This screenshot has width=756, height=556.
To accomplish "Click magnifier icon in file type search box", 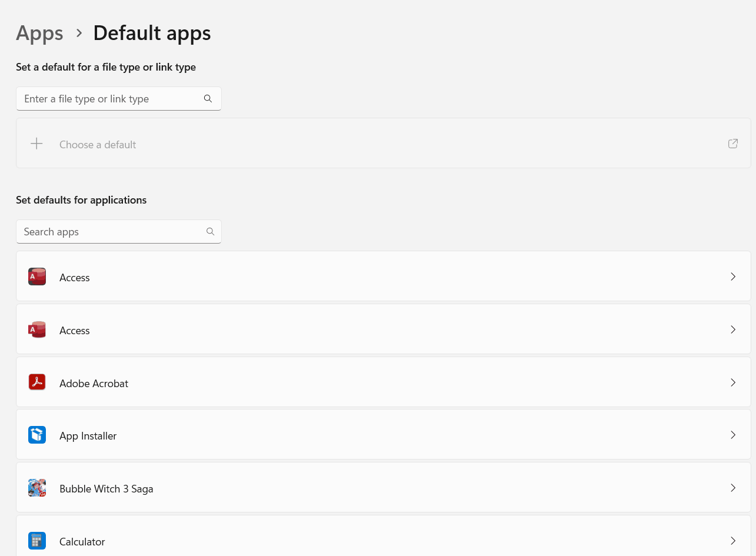I will tap(208, 99).
